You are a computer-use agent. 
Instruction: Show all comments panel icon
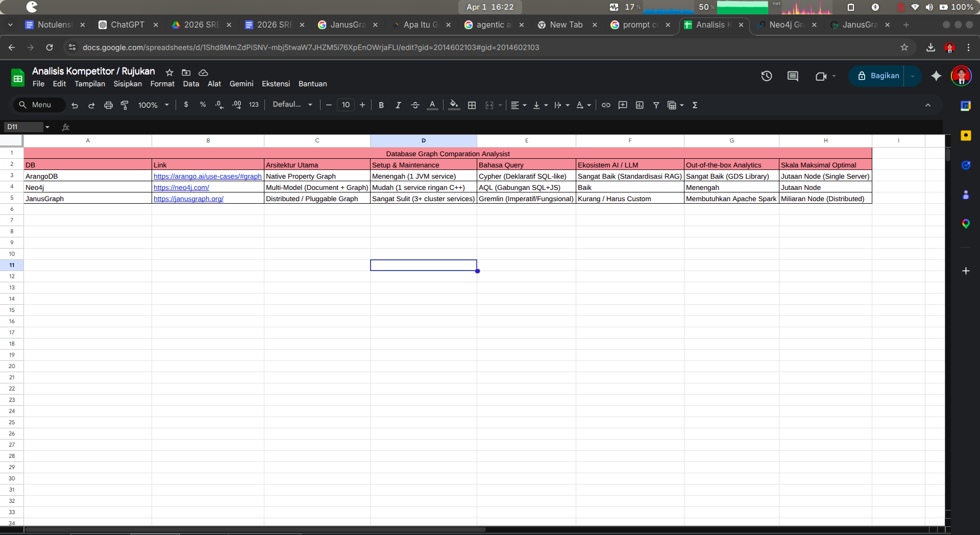793,76
